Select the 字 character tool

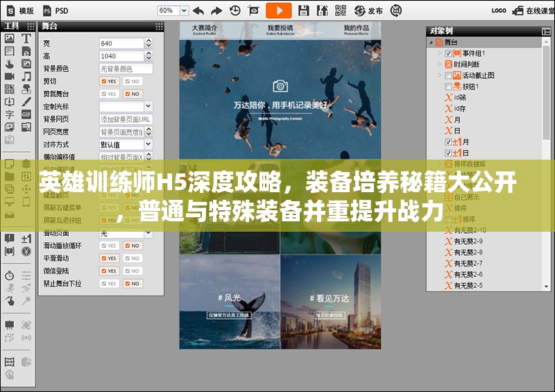10,114
